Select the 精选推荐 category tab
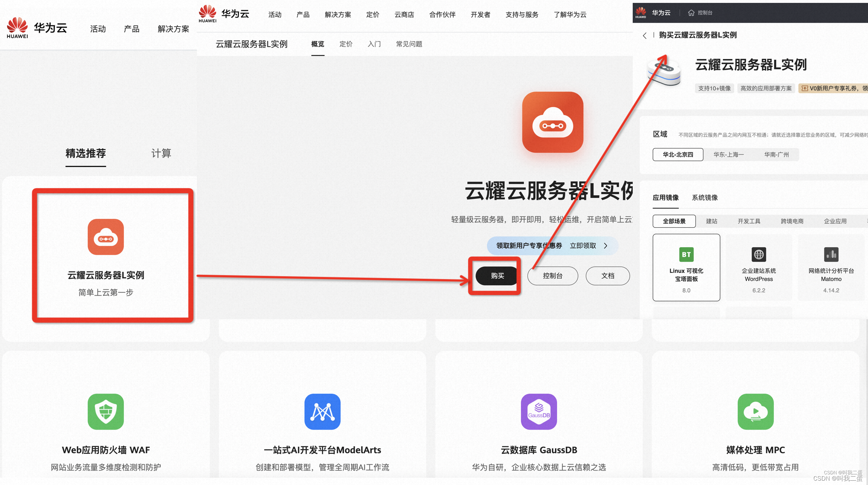 (x=85, y=153)
